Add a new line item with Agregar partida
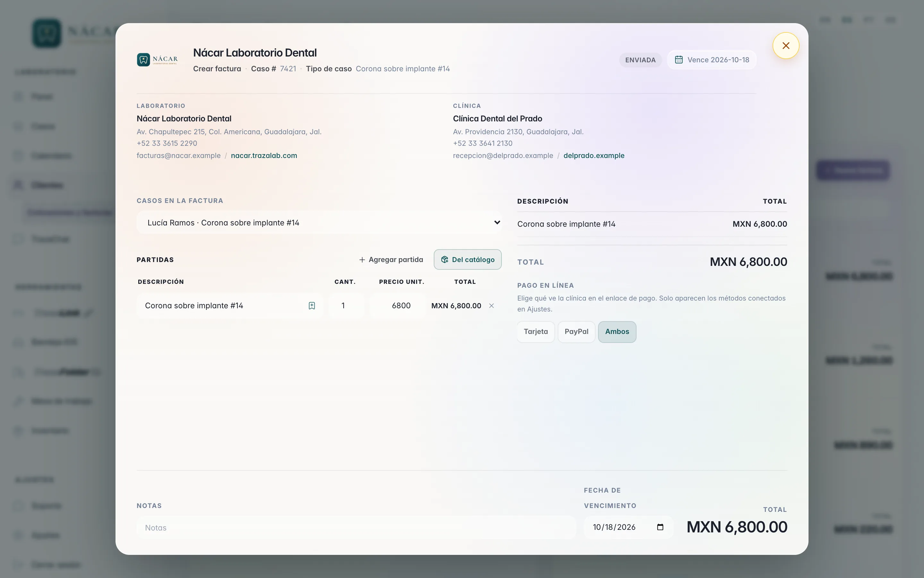 pos(391,259)
